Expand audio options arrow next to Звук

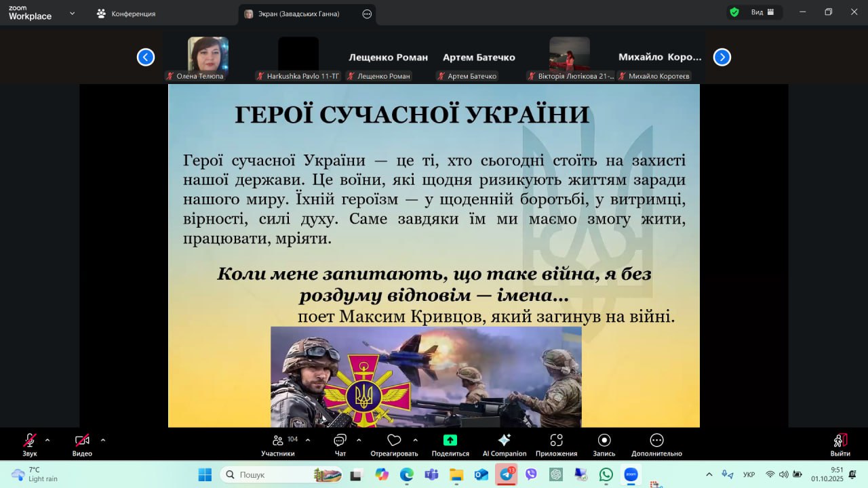(x=47, y=440)
